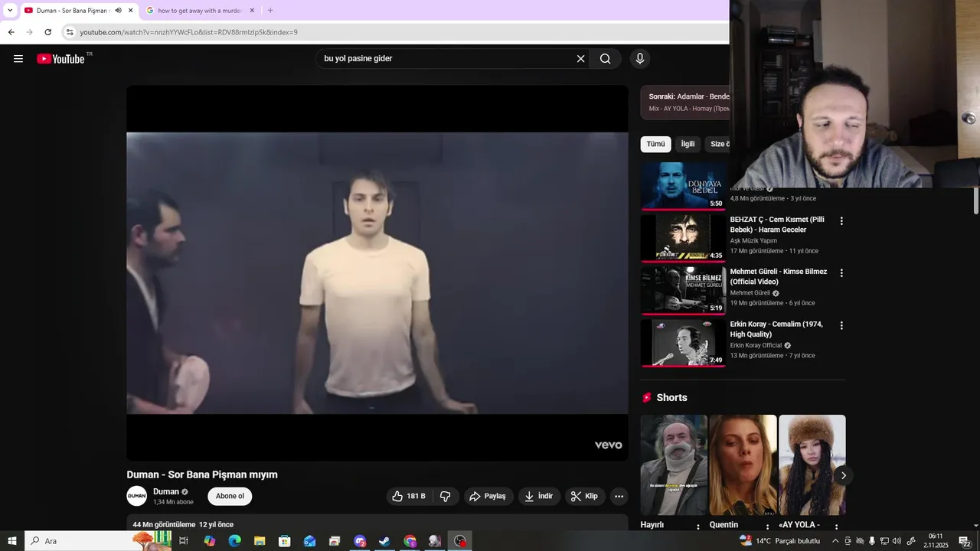This screenshot has height=551, width=980.
Task: Start voice search with microphone
Action: click(640, 59)
